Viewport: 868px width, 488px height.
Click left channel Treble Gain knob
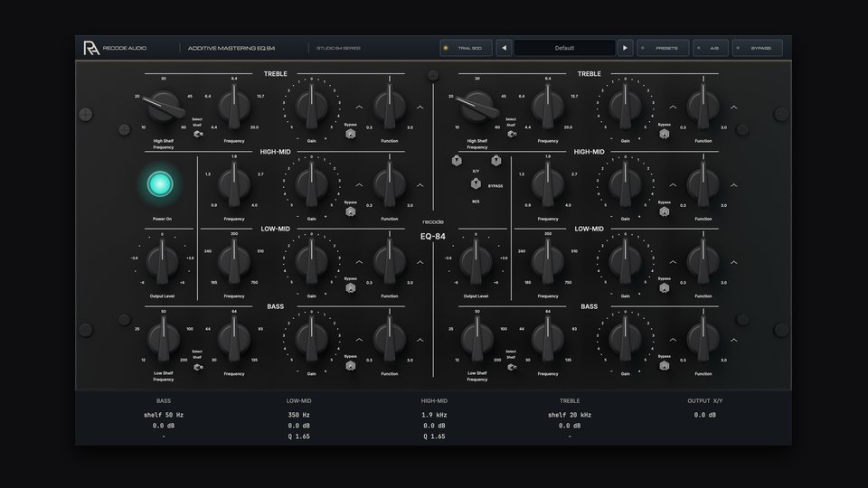tap(312, 107)
